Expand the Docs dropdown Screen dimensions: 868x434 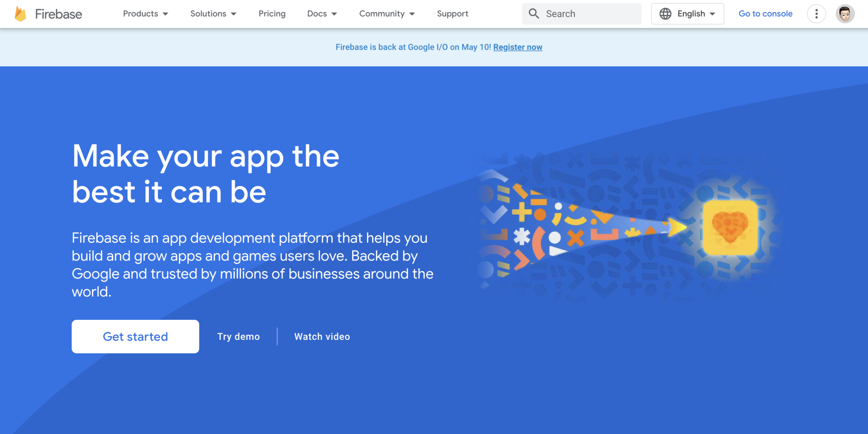(322, 14)
